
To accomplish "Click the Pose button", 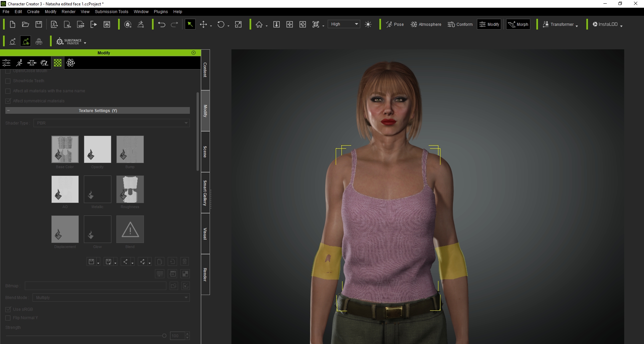I will [x=395, y=24].
